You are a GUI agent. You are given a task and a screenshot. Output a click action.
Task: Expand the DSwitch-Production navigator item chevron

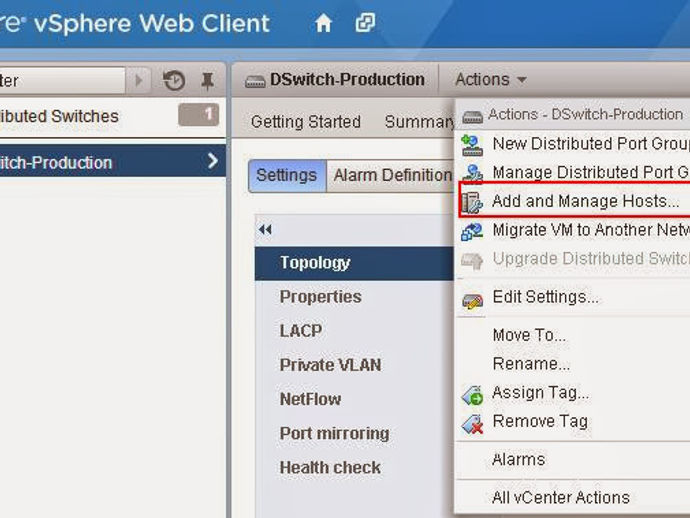coord(213,161)
